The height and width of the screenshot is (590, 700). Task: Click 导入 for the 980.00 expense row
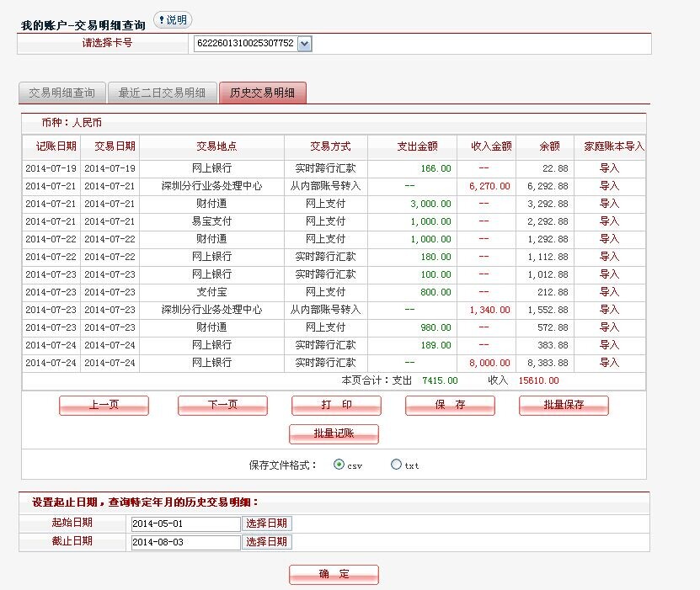coord(609,327)
